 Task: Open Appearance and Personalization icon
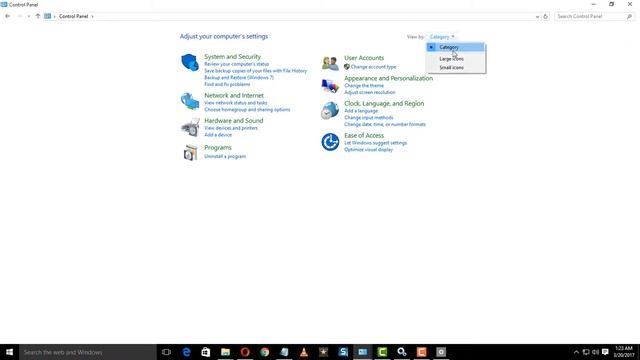[330, 86]
